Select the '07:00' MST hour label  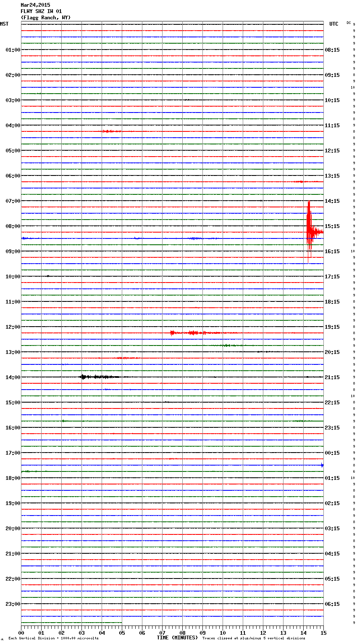tap(13, 201)
